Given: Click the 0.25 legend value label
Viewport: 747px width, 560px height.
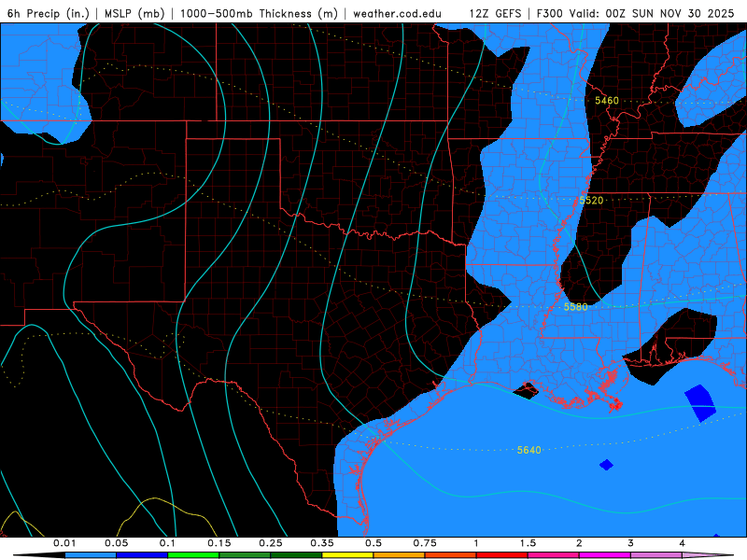Looking at the screenshot, I should tap(270, 543).
